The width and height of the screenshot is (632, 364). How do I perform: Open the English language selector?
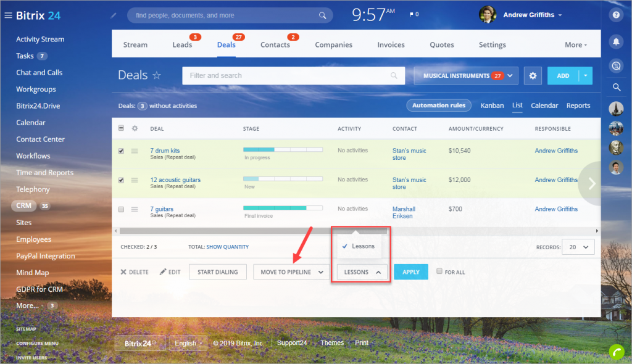pos(188,343)
